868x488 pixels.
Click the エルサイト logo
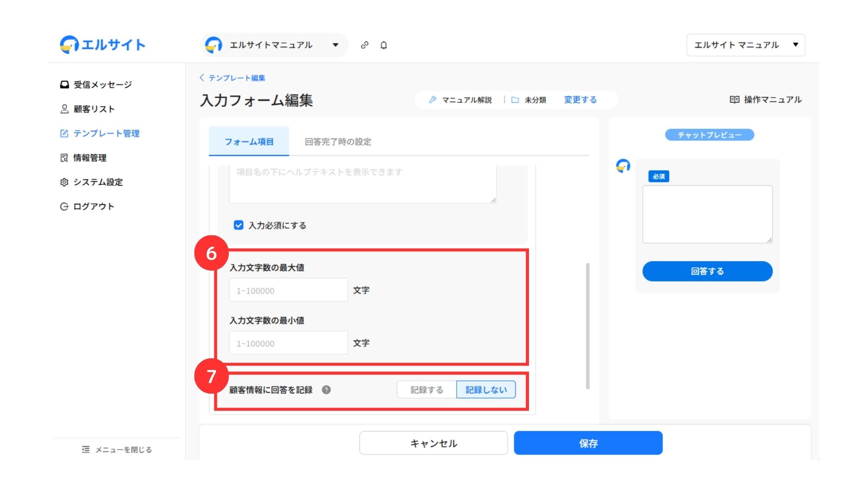click(103, 45)
